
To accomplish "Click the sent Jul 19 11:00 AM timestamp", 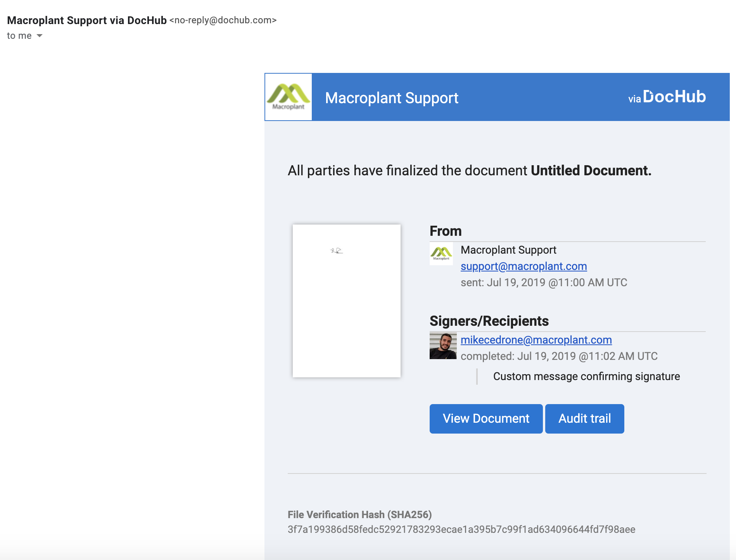I will pyautogui.click(x=544, y=282).
